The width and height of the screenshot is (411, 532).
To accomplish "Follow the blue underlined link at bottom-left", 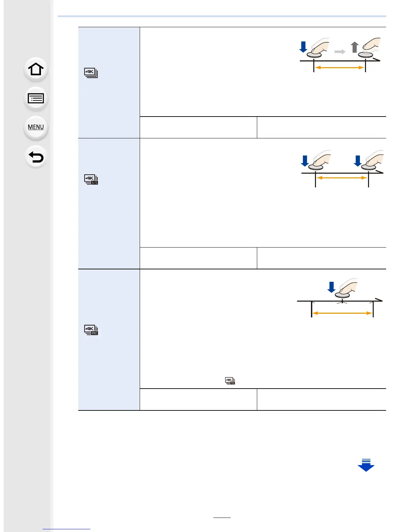I will click(x=66, y=529).
